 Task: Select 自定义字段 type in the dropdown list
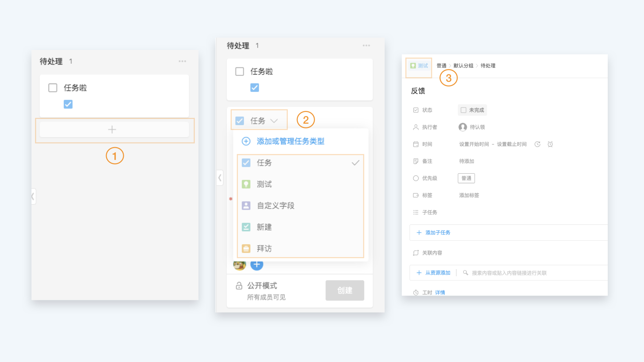pyautogui.click(x=301, y=206)
